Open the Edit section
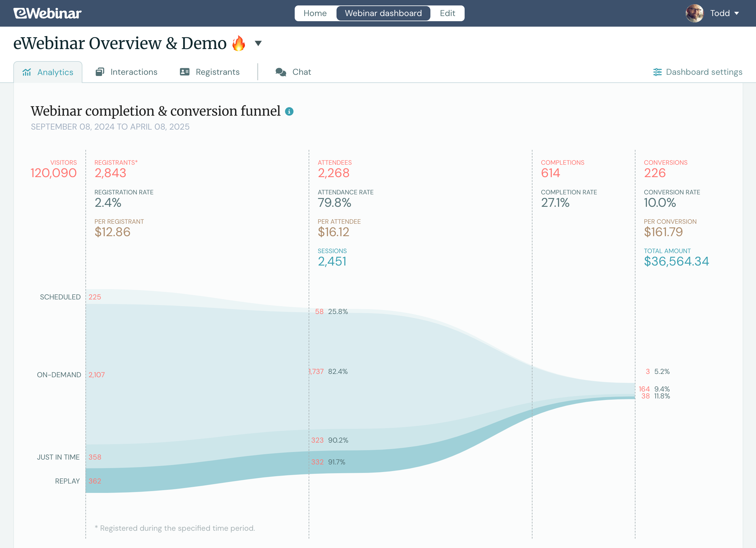The height and width of the screenshot is (548, 756). (447, 13)
